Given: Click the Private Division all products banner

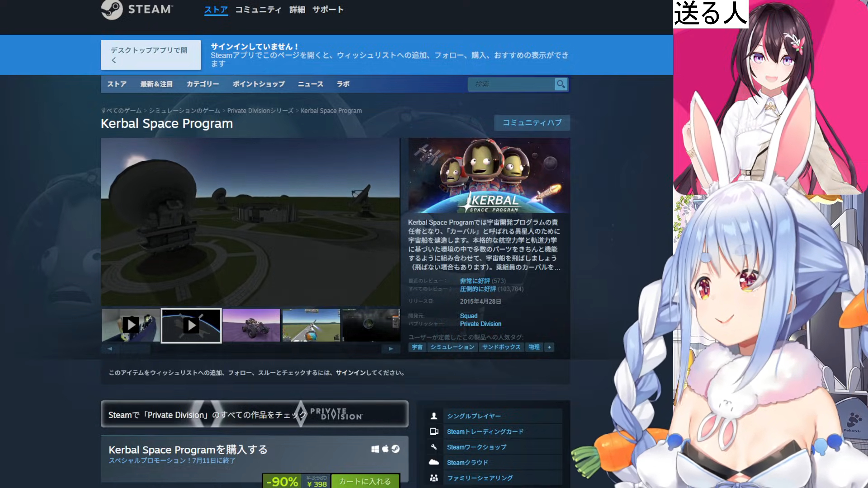Looking at the screenshot, I should tap(255, 414).
